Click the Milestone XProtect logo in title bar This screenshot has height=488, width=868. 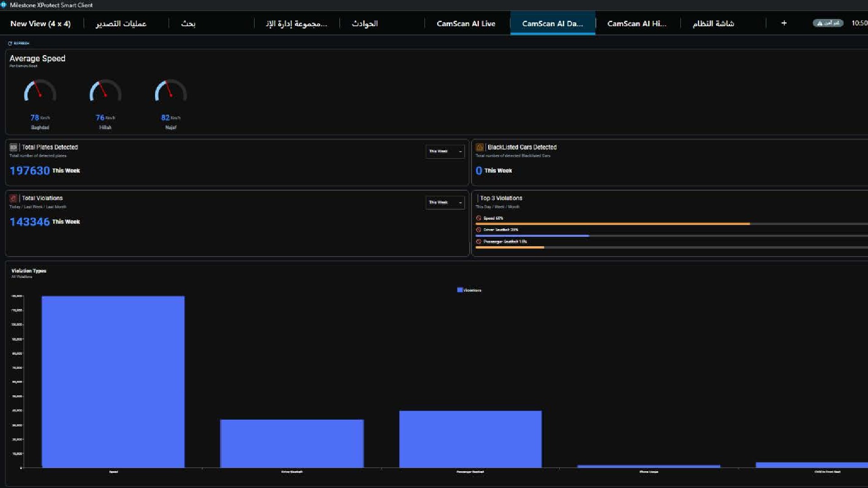point(4,5)
